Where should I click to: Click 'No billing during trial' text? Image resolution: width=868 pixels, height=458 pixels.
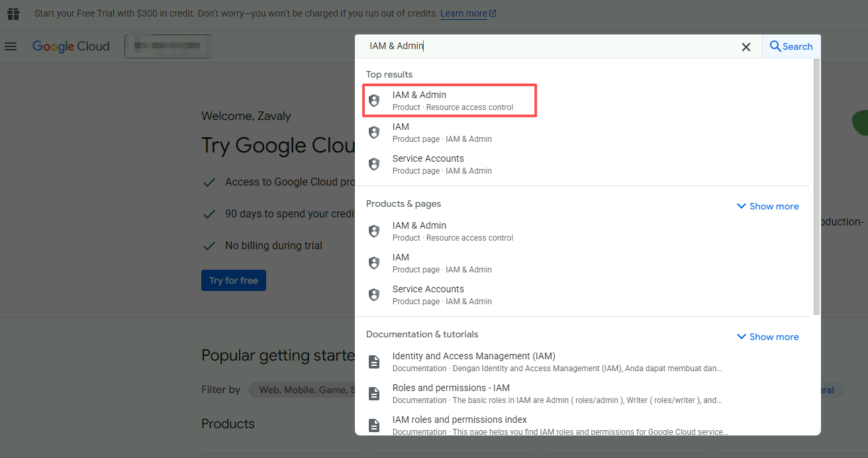pyautogui.click(x=273, y=245)
